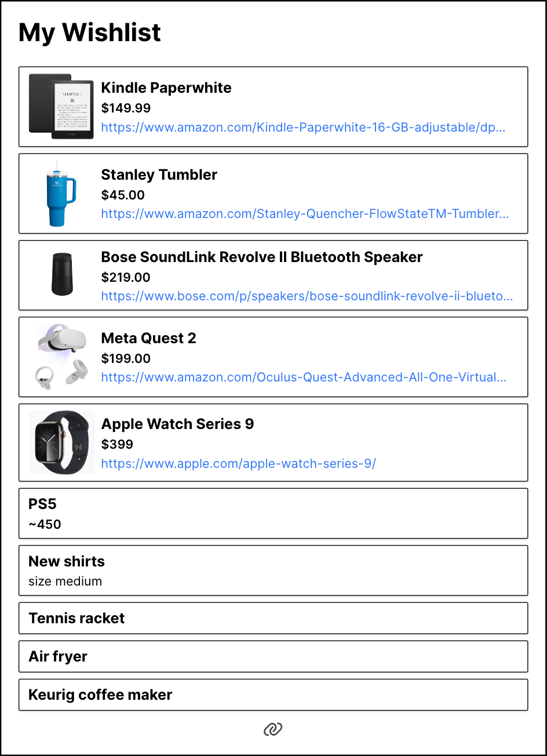Viewport: 547px width, 756px height.
Task: Click the My Wishlist heading
Action: coord(89,33)
